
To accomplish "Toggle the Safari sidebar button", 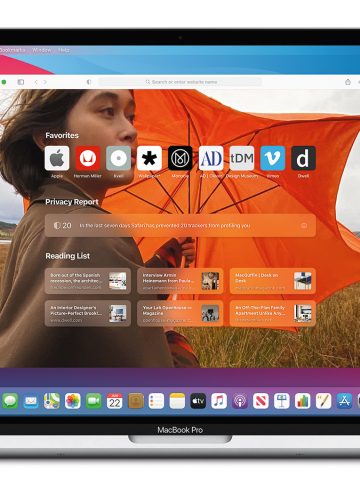I will click(x=21, y=82).
